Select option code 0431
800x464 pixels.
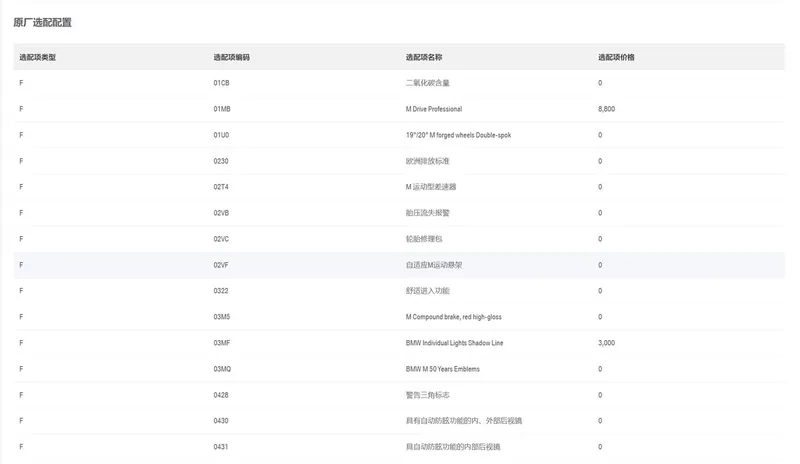point(221,447)
